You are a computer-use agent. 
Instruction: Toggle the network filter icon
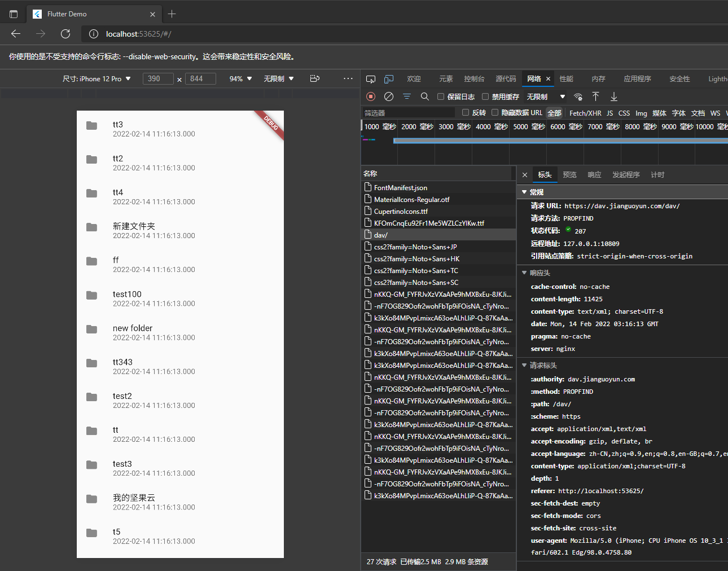tap(406, 96)
